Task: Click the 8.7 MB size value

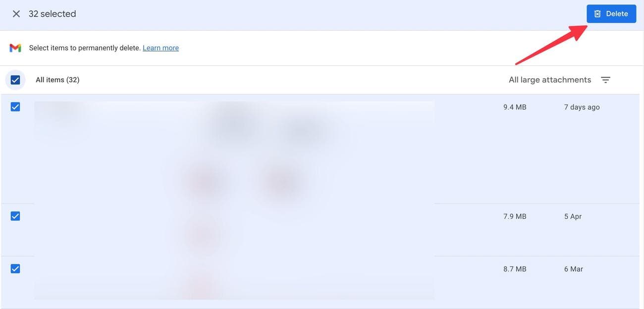Action: [515, 269]
